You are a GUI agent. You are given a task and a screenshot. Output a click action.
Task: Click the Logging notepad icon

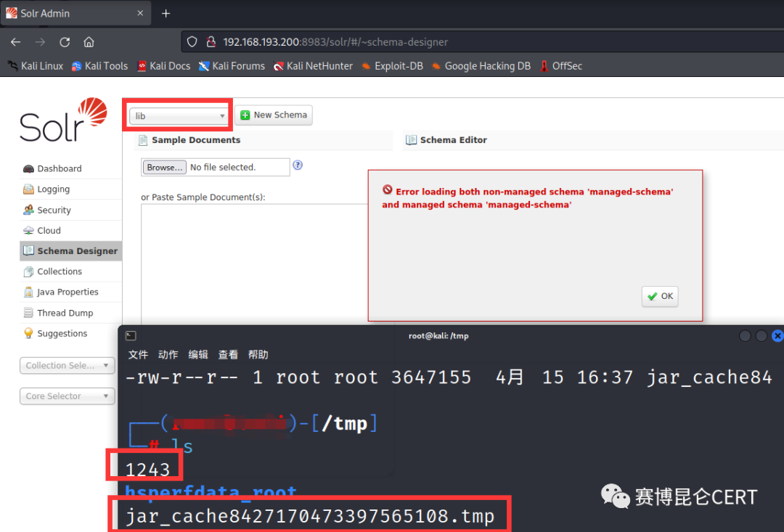point(28,189)
